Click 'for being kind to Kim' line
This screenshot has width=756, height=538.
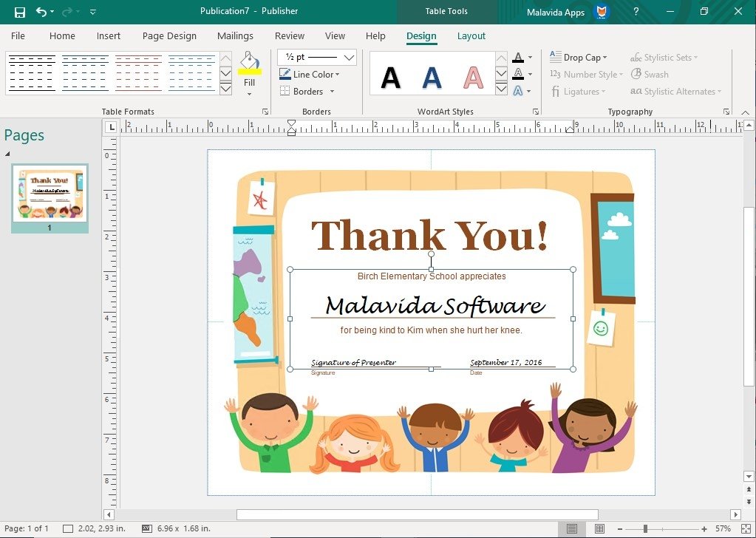(431, 330)
